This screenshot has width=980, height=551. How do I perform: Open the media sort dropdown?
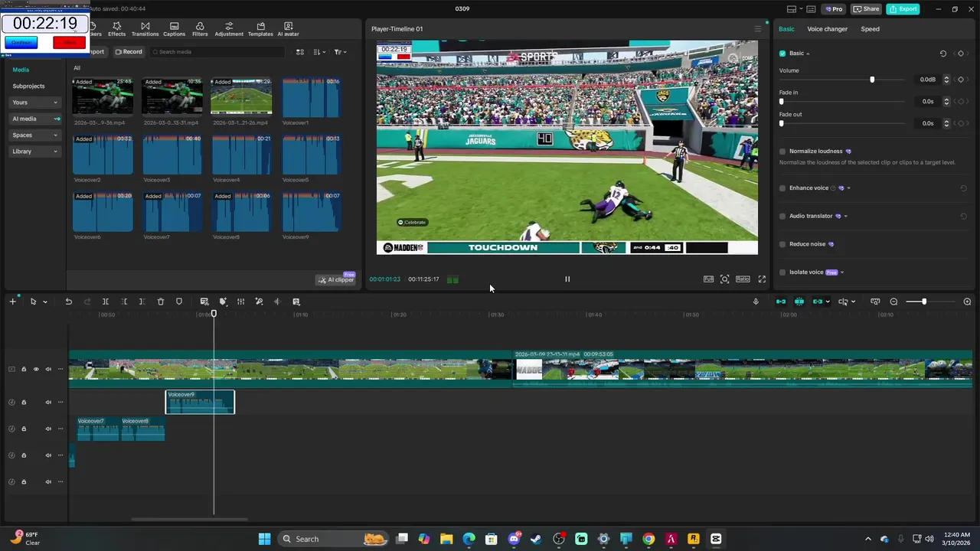[x=319, y=52]
